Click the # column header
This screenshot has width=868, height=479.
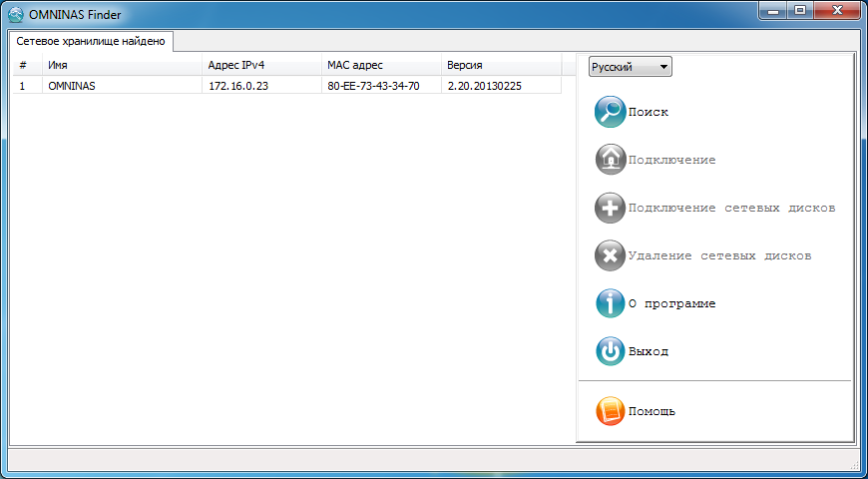click(28, 65)
